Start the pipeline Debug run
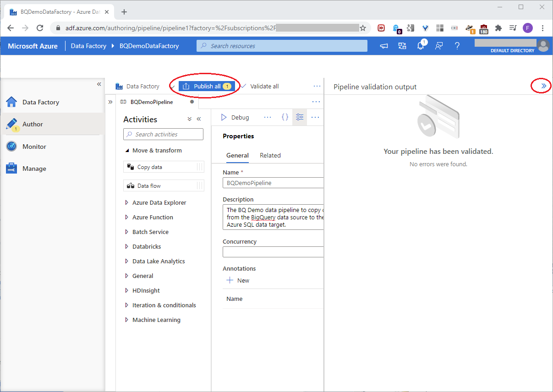Image resolution: width=553 pixels, height=392 pixels. (x=235, y=117)
